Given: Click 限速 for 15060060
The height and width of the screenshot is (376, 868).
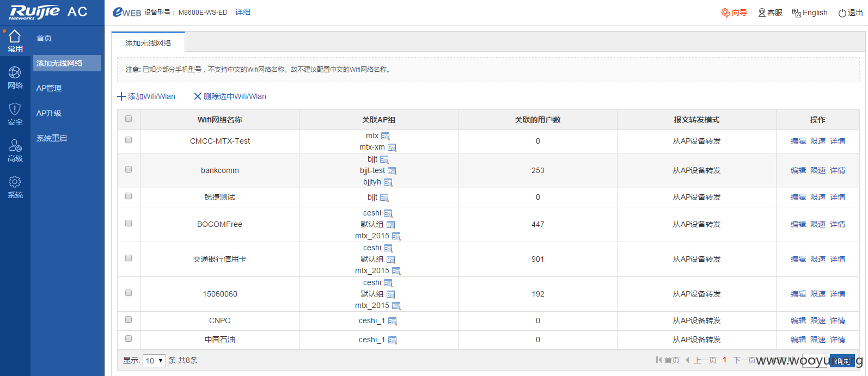Looking at the screenshot, I should [818, 294].
